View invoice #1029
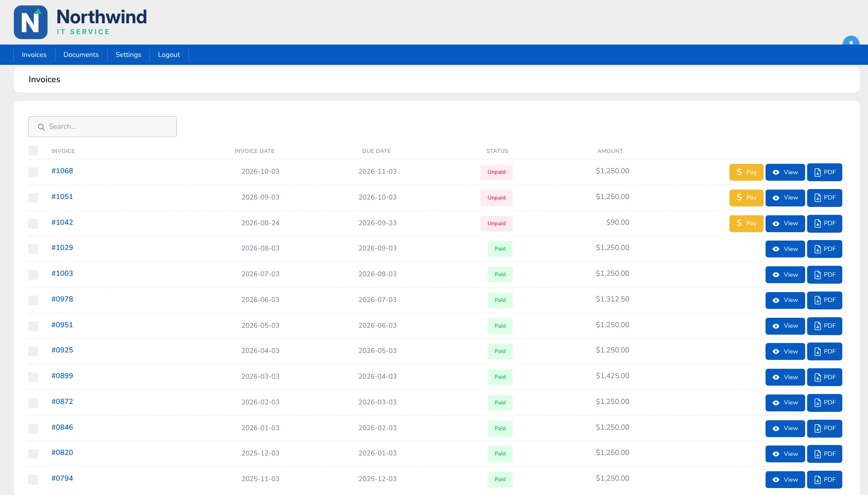The width and height of the screenshot is (868, 495). (785, 249)
